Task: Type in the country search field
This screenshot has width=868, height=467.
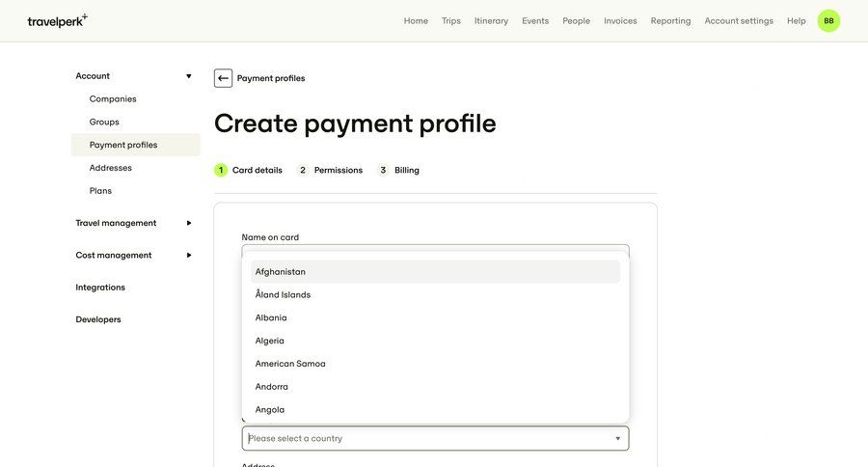Action: pos(424,439)
